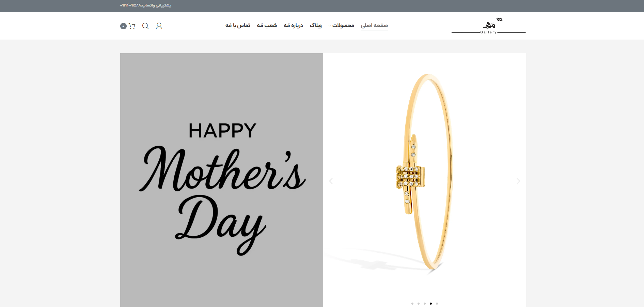This screenshot has height=307, width=644.
Task: Go to the صفحه اصلی home tab
Action: click(x=374, y=26)
